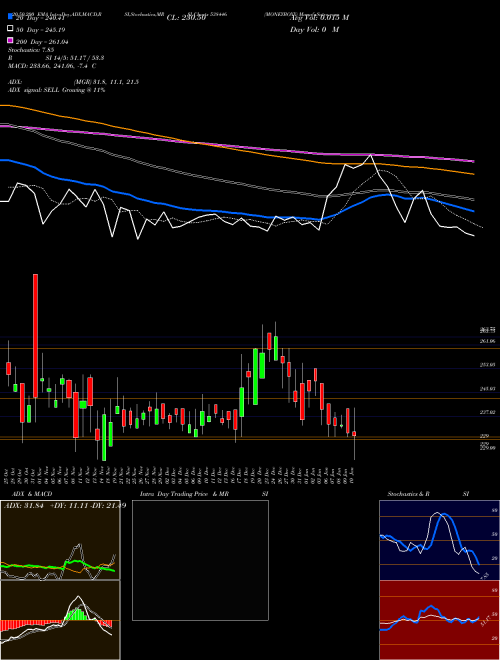The image size is (500, 660).
Task: Click the MACD values line in the header
Action: click(52, 66)
